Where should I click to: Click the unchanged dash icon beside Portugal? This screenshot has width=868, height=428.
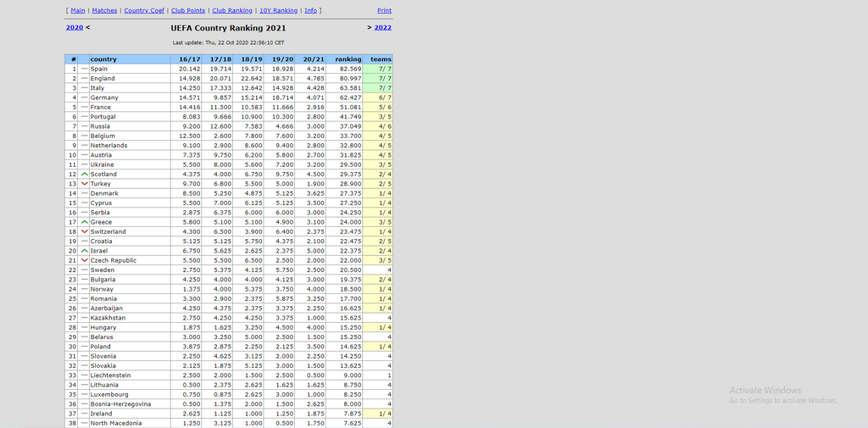[84, 117]
